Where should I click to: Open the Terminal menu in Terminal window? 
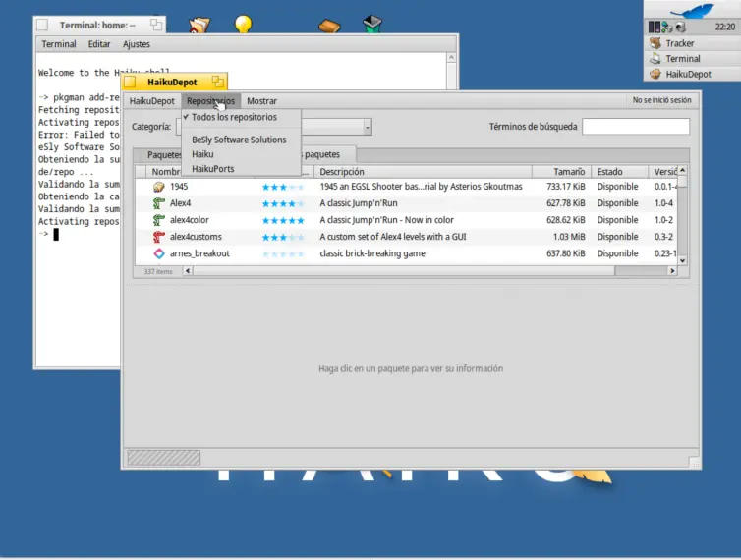pos(59,44)
